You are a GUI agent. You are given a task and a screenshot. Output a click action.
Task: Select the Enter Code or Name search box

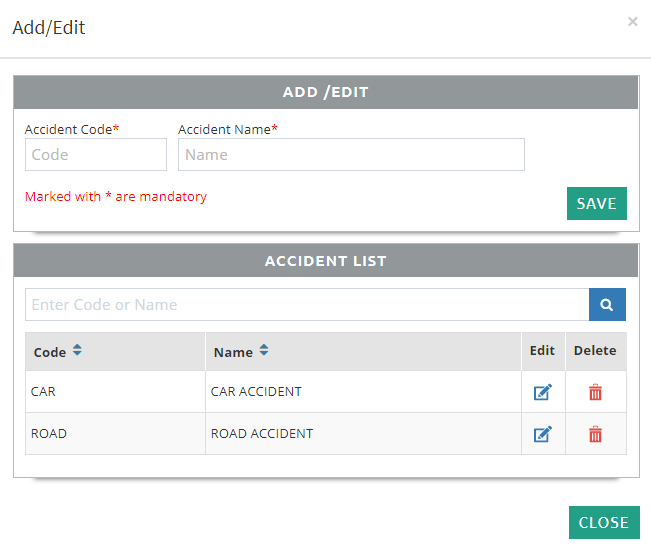point(307,305)
